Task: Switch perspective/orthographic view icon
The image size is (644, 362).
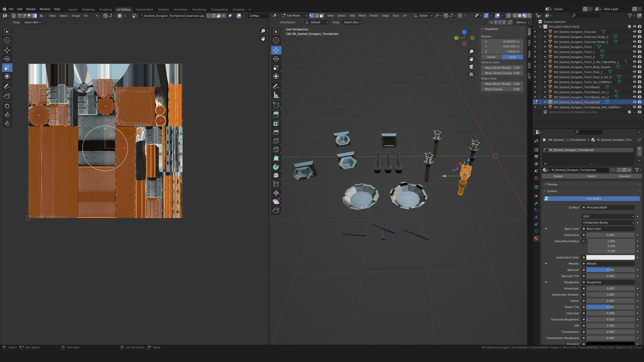Action: [x=471, y=74]
